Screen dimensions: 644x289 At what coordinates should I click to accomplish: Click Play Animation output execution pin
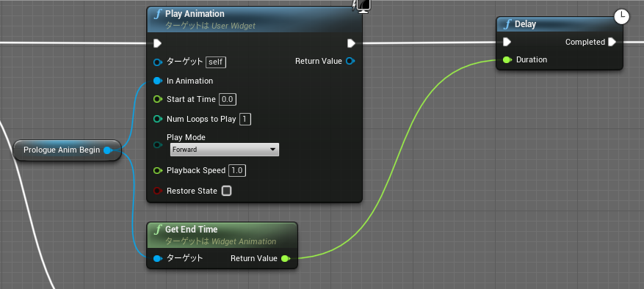tap(351, 43)
